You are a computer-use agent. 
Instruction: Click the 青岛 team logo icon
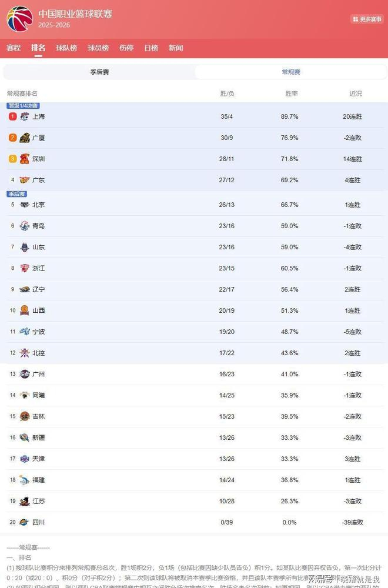[24, 226]
